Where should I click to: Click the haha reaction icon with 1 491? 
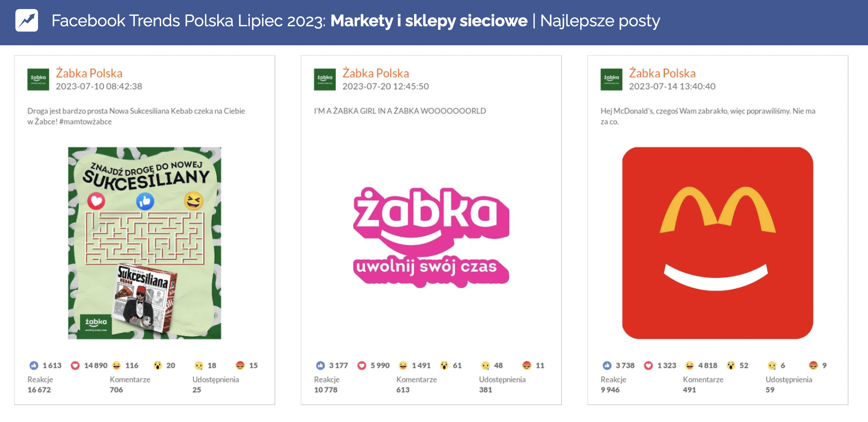click(403, 365)
